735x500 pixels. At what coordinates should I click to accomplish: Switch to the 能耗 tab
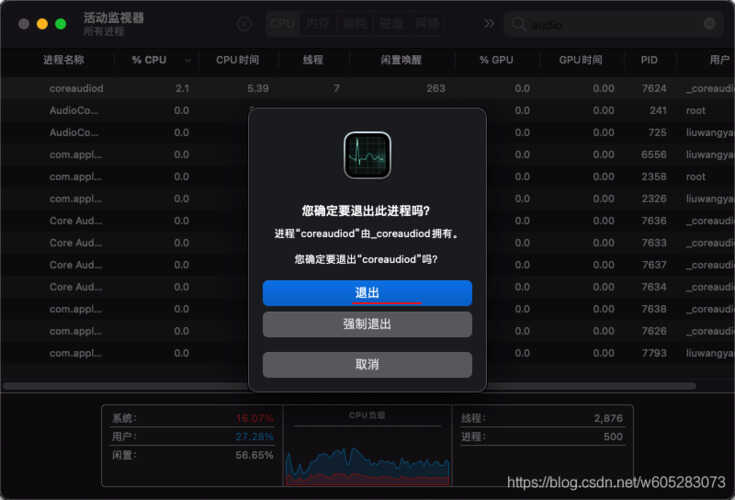click(x=356, y=23)
